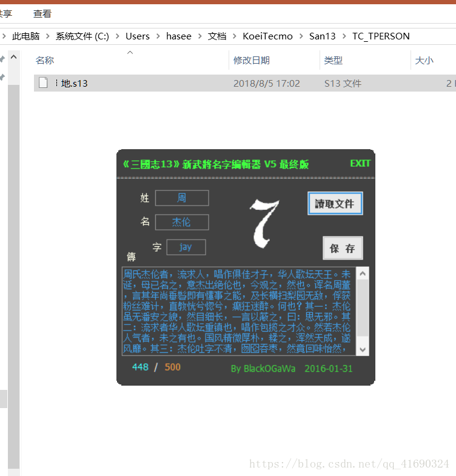Click the 姓 field containing 周
The height and width of the screenshot is (476, 456).
tap(182, 198)
